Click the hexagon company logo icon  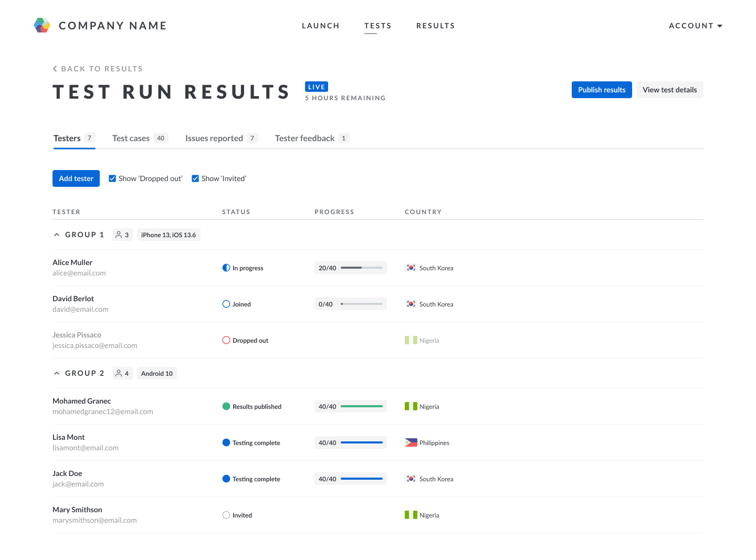click(x=42, y=25)
